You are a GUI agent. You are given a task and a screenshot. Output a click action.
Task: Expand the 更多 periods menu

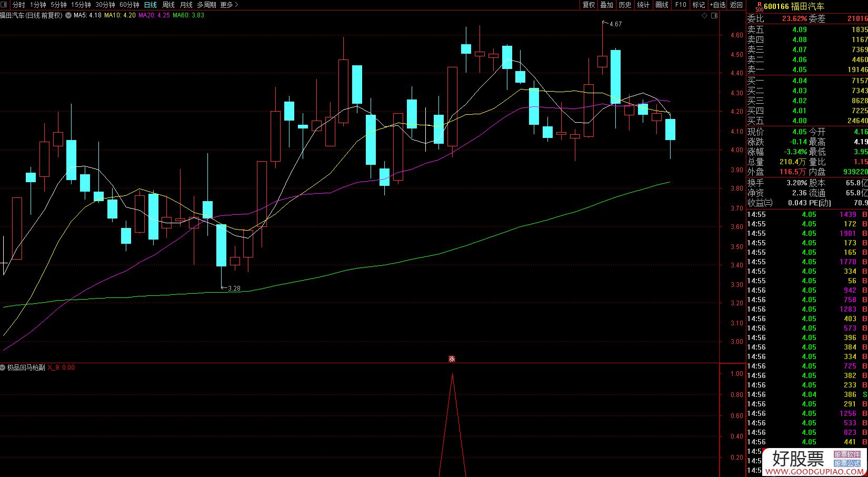[229, 5]
